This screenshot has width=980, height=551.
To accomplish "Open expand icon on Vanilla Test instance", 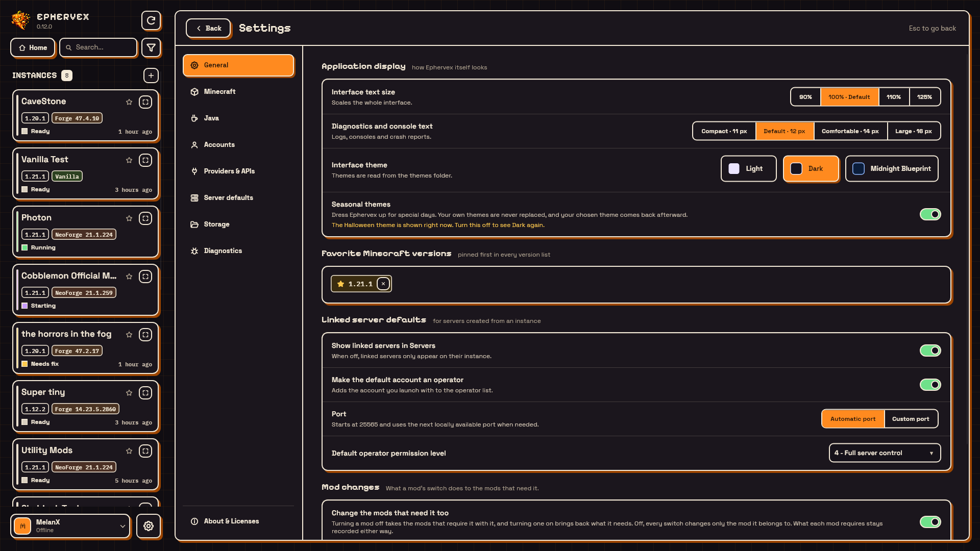I will (145, 160).
